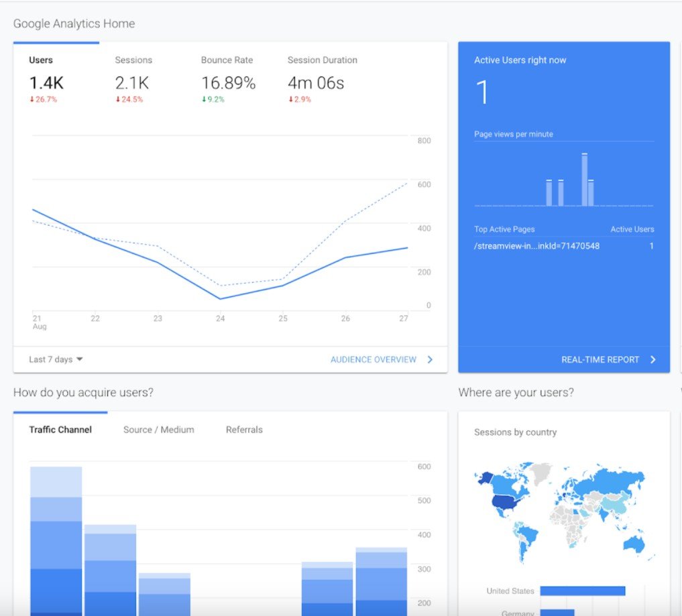Click the red 26.7% decrease indicator
The height and width of the screenshot is (616, 682).
point(43,99)
